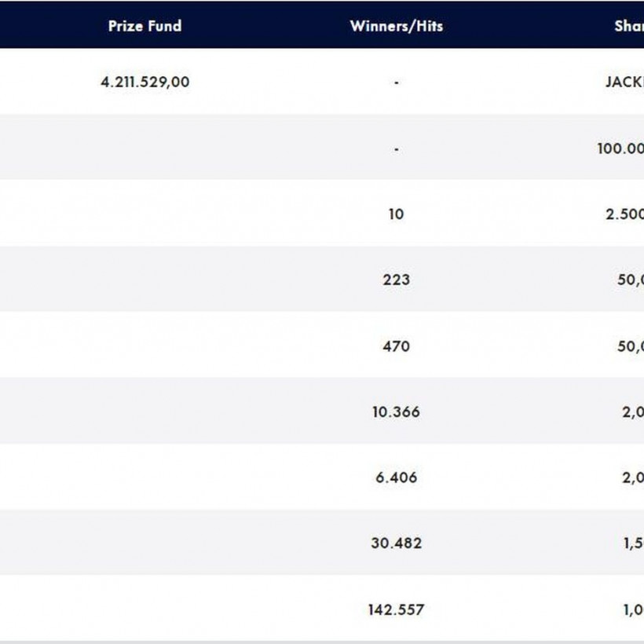Click the 6.406 winners cell

point(396,478)
